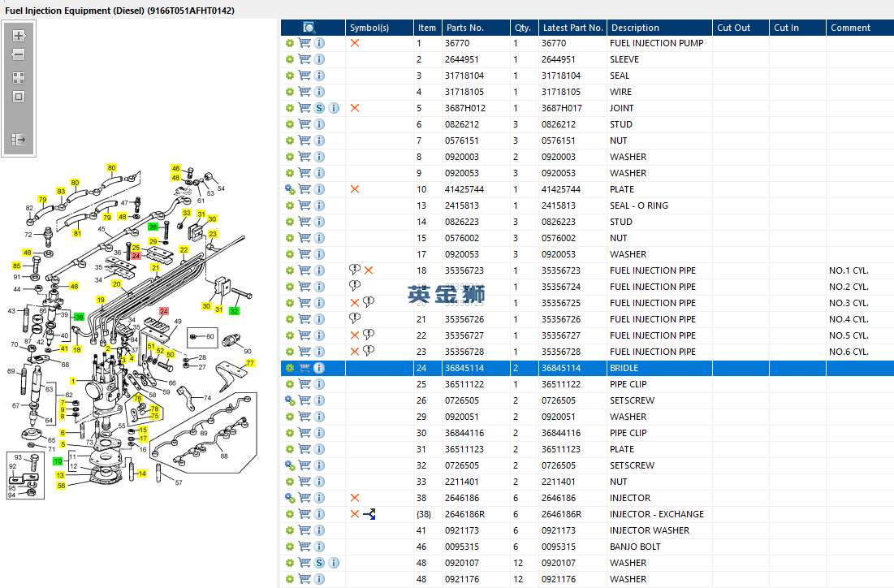The height and width of the screenshot is (588, 894).
Task: Select the red callout 24 beside callout 25 in diagram
Action: (x=136, y=256)
